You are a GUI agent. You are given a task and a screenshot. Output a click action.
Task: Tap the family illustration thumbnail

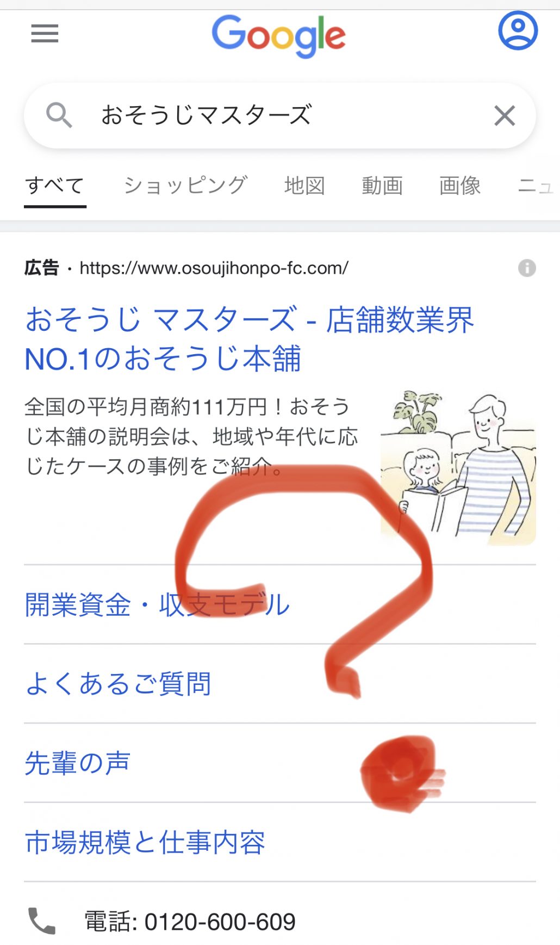458,468
